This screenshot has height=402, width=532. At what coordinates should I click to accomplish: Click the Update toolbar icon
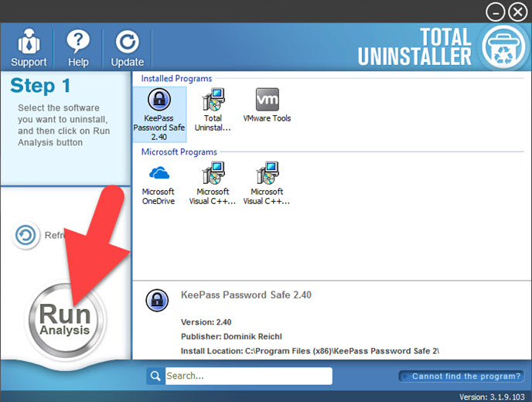point(128,48)
